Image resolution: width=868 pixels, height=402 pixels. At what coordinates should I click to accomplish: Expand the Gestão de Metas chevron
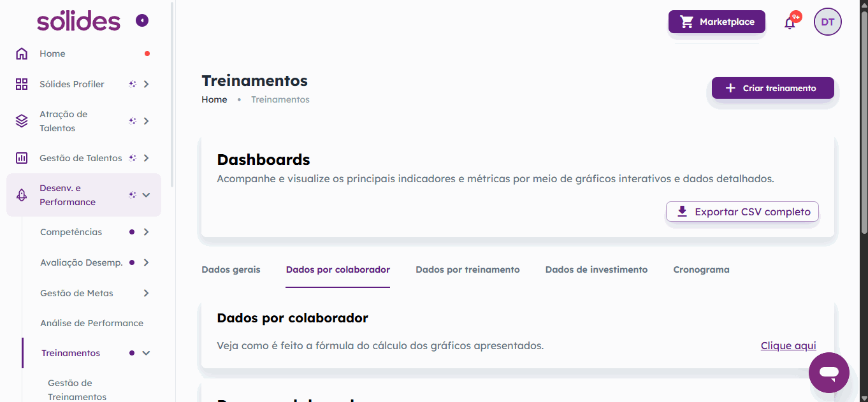pyautogui.click(x=146, y=293)
